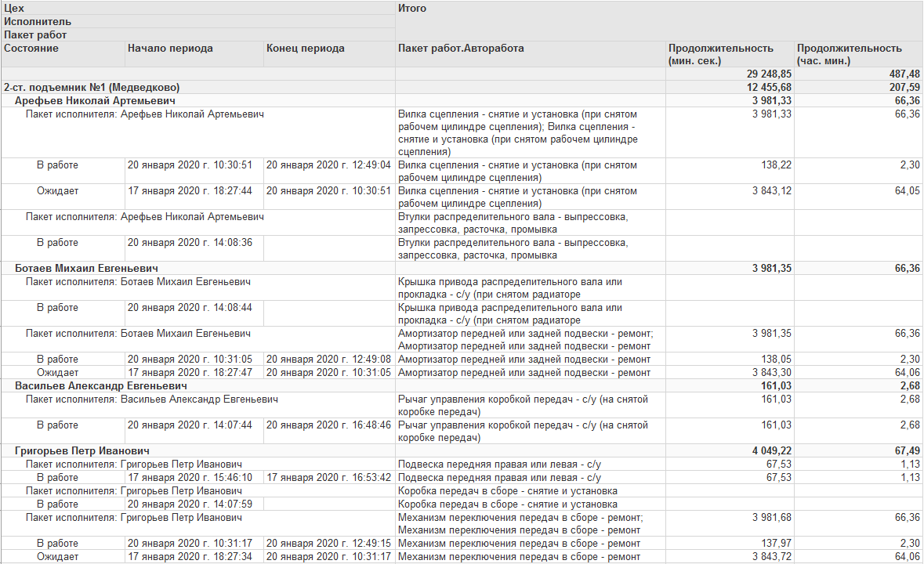Select start time '20 января 2020 г. 14:07:59'
Screen dimensions: 924x564
pyautogui.click(x=190, y=504)
